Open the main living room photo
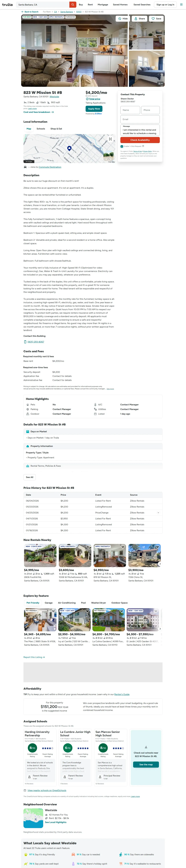This screenshot has width=186, height=868. [75, 50]
